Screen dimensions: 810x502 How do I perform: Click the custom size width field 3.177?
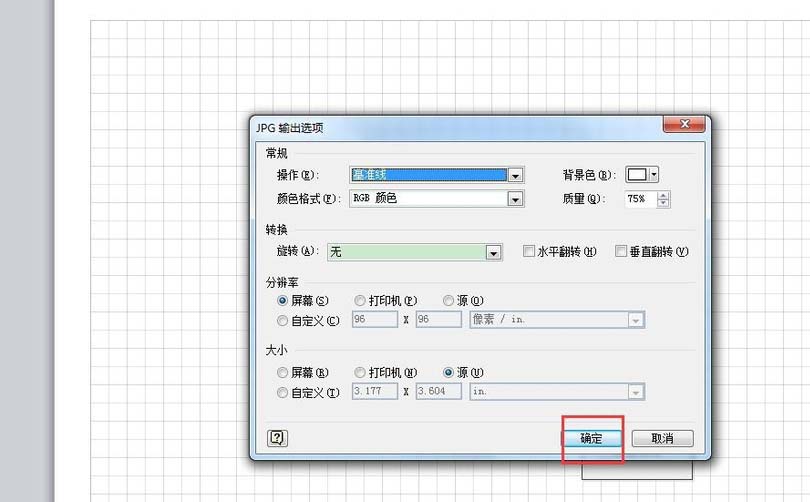click(375, 391)
